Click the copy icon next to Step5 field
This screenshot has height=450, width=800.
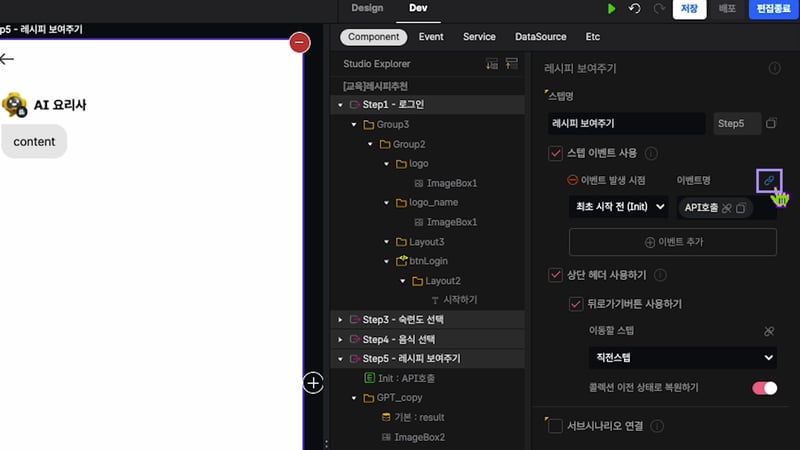[770, 123]
